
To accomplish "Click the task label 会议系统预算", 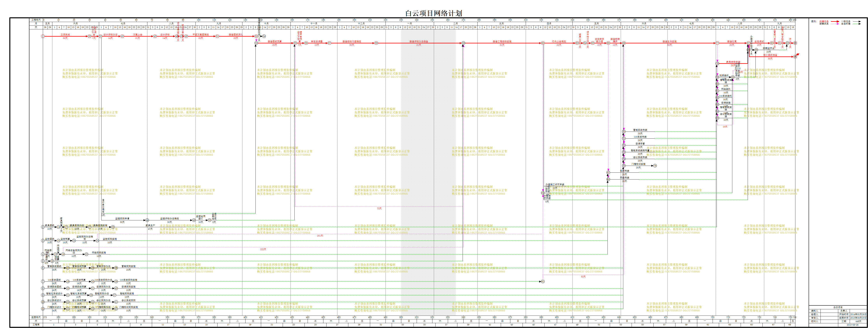I will coord(79,300).
